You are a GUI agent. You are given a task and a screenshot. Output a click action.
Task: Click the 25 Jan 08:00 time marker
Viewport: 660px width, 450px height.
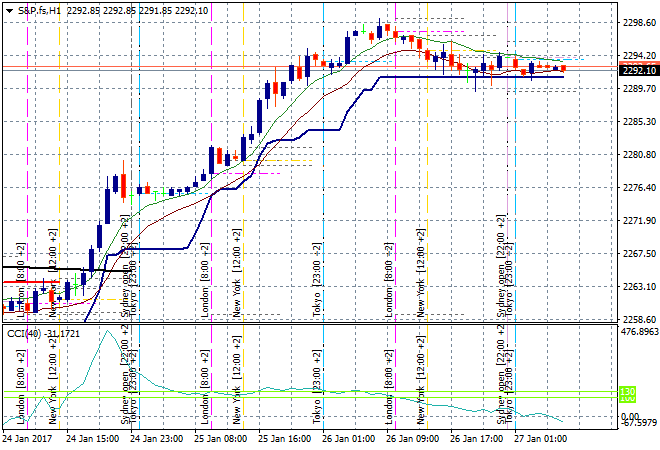tap(219, 438)
